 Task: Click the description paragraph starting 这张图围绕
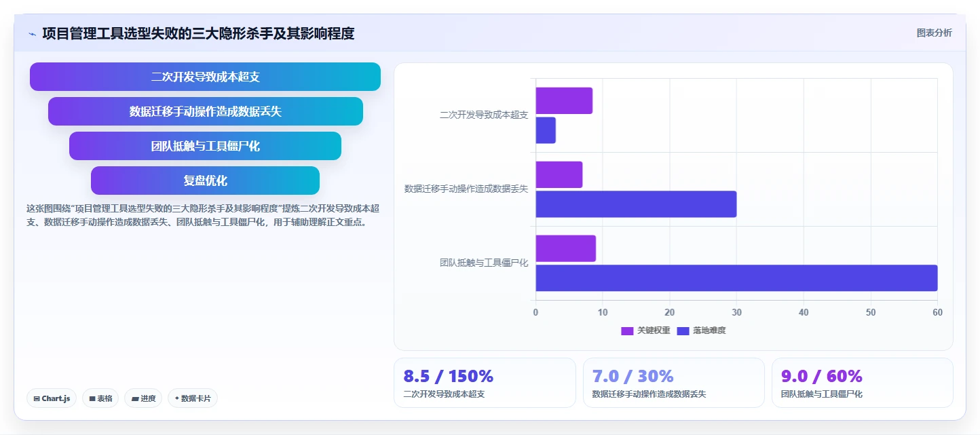[202, 215]
